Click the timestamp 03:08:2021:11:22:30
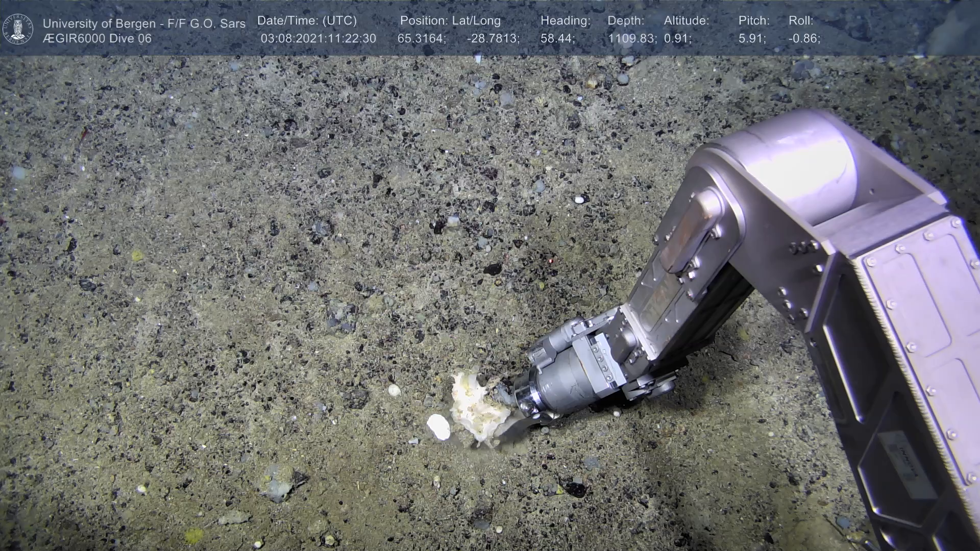 click(318, 39)
